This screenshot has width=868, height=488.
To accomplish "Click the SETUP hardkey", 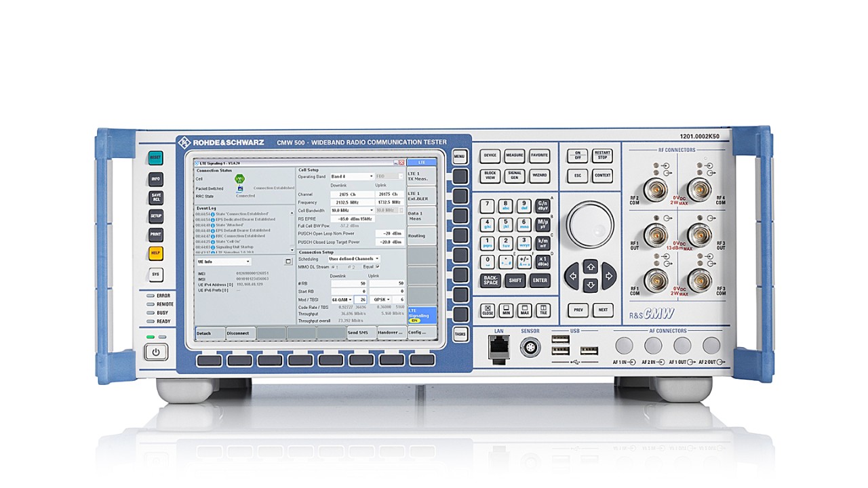I will coord(156,216).
